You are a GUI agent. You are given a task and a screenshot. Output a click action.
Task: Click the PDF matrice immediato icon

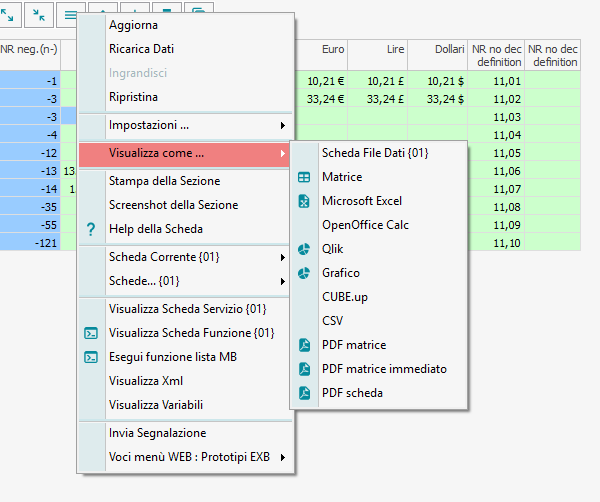click(x=304, y=369)
